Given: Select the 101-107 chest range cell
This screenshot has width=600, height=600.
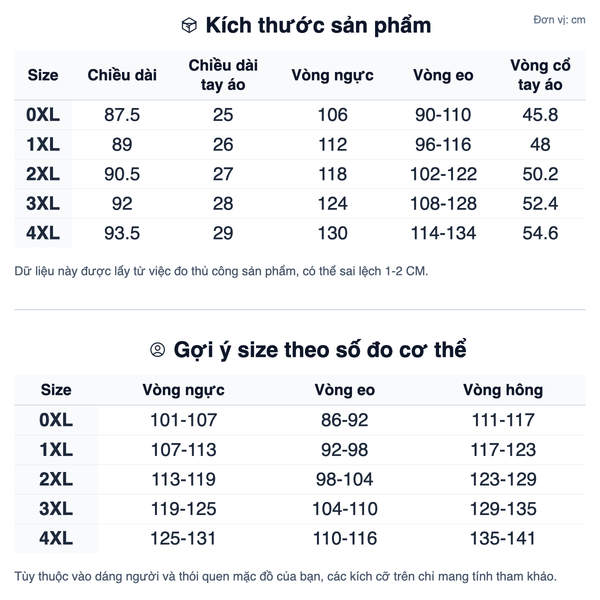Looking at the screenshot, I should click(x=183, y=420).
